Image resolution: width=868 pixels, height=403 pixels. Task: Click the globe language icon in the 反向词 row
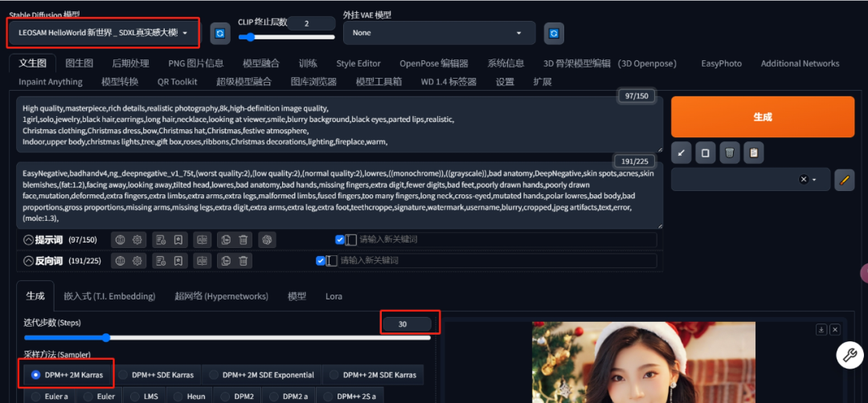pyautogui.click(x=120, y=260)
